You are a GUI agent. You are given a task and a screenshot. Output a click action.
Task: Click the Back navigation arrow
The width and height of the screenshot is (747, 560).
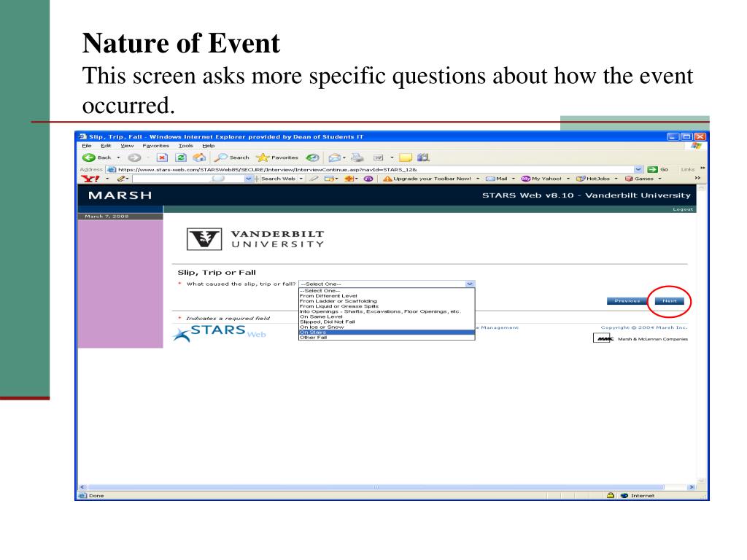(x=89, y=157)
